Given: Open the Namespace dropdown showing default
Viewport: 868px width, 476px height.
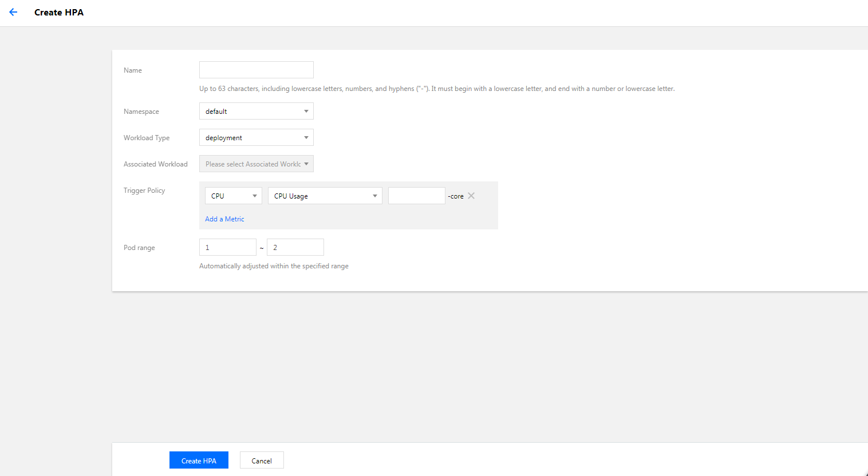Looking at the screenshot, I should [x=256, y=111].
